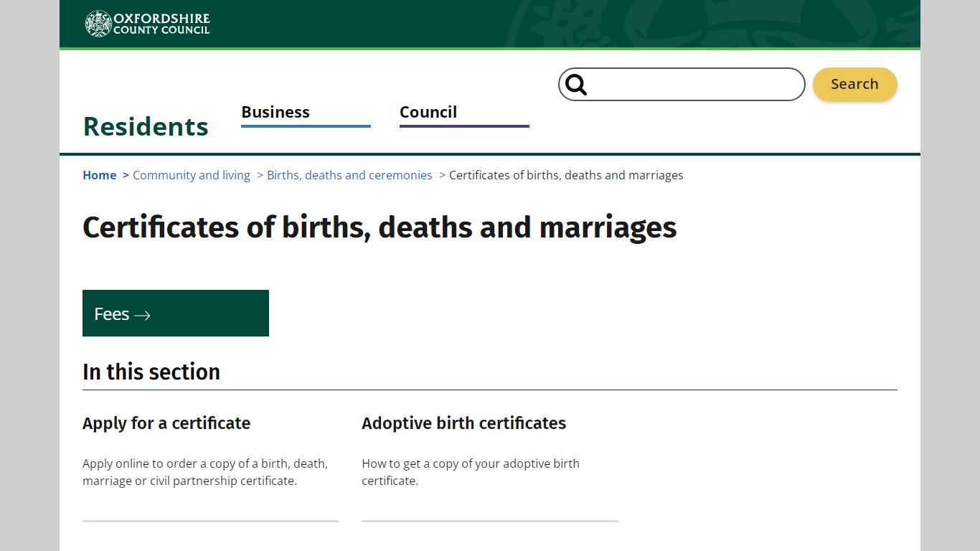Screen dimensions: 980x551
Task: Go to Home breadcrumb link
Action: [x=100, y=175]
